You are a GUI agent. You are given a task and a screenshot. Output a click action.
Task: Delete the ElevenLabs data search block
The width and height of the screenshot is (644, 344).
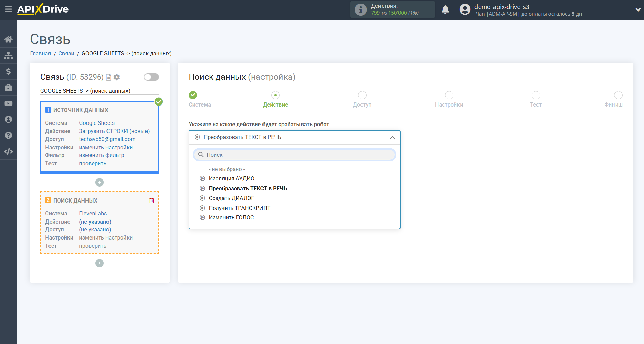pos(152,200)
